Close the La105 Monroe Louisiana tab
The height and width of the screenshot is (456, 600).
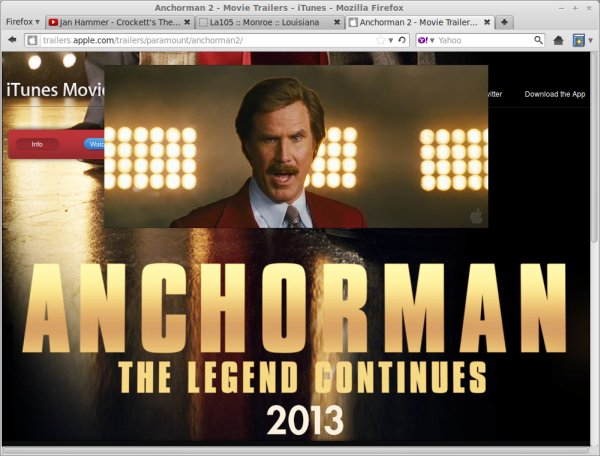(337, 22)
